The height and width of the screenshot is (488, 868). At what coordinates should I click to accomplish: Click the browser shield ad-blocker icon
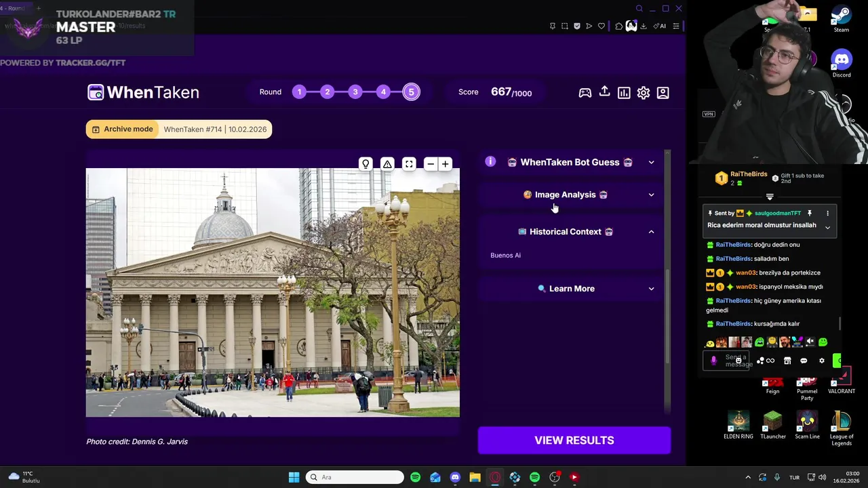577,26
